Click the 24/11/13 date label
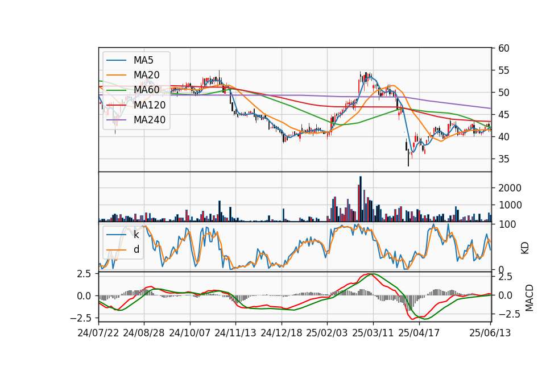The height and width of the screenshot is (392, 546). coord(235,333)
